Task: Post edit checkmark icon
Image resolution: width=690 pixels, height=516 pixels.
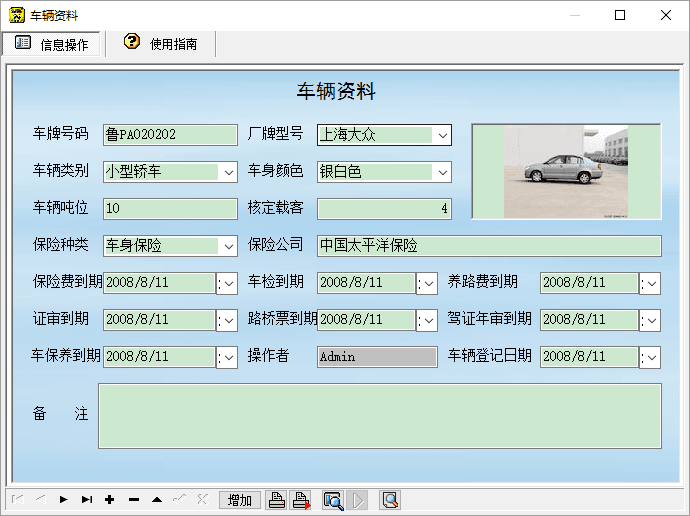Action: point(180,499)
